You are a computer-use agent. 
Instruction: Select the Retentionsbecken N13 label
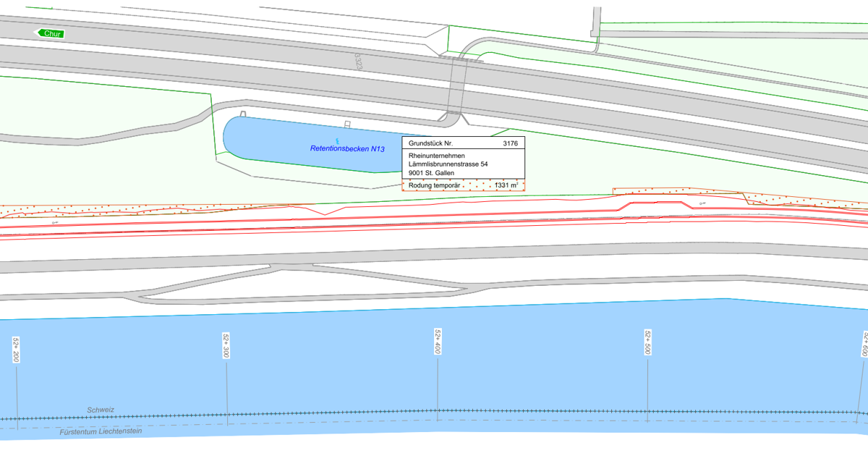pos(347,149)
